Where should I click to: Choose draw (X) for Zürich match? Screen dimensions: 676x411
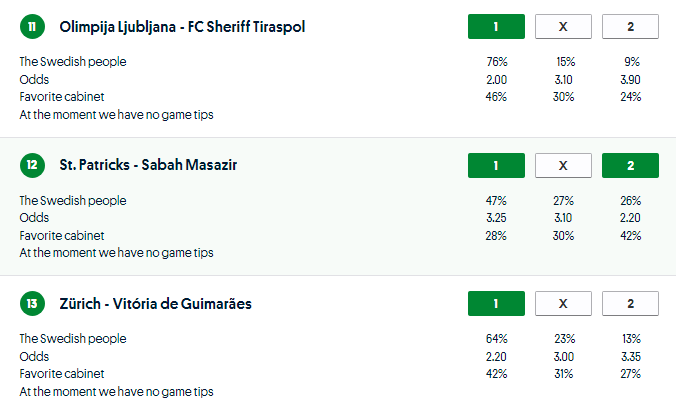[x=563, y=303]
